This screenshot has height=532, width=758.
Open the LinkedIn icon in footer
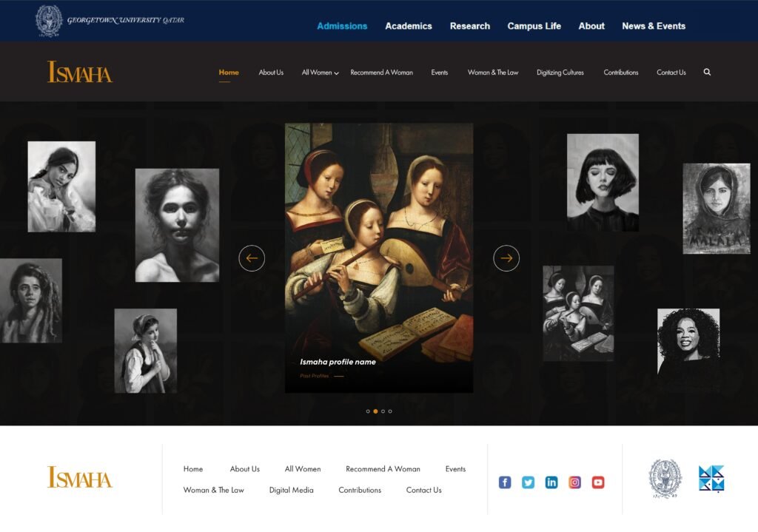point(551,482)
